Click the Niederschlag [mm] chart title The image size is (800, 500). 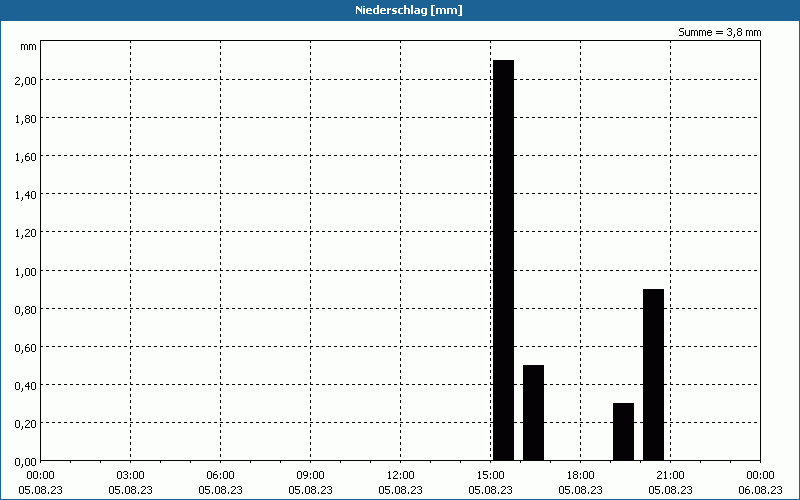(x=409, y=10)
